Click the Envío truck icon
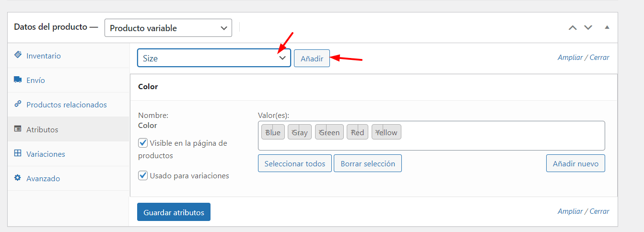 tap(18, 80)
